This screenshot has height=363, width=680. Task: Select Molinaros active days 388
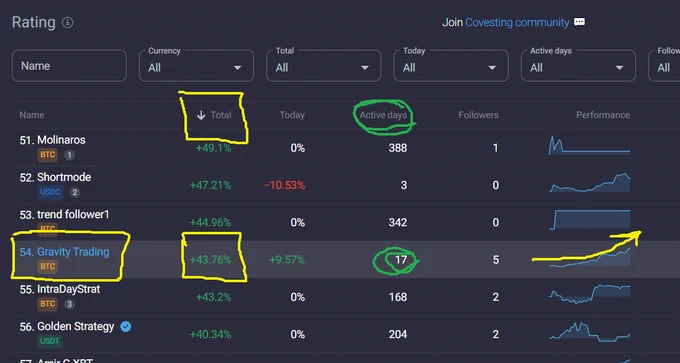click(398, 148)
